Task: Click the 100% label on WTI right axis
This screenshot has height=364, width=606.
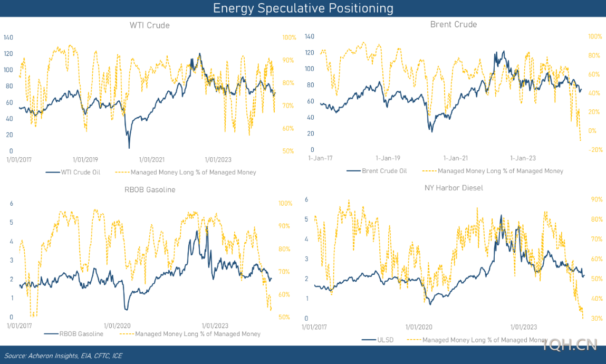Action: click(289, 37)
